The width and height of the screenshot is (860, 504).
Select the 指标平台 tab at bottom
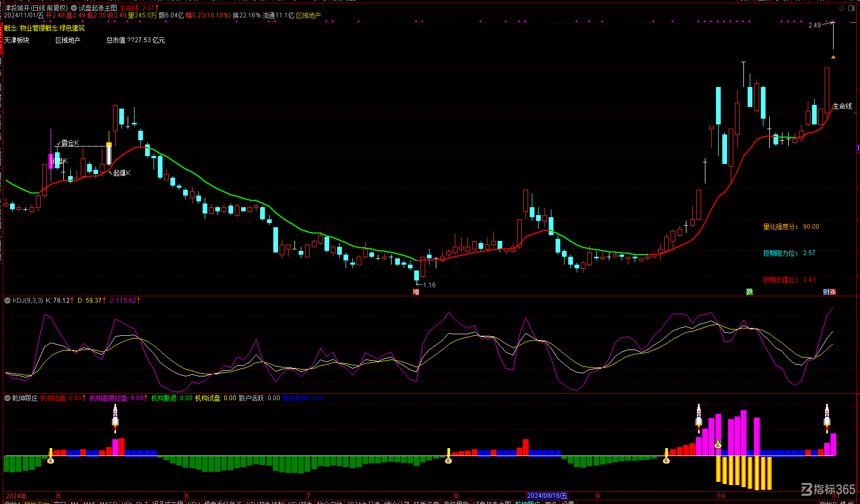tap(37, 503)
